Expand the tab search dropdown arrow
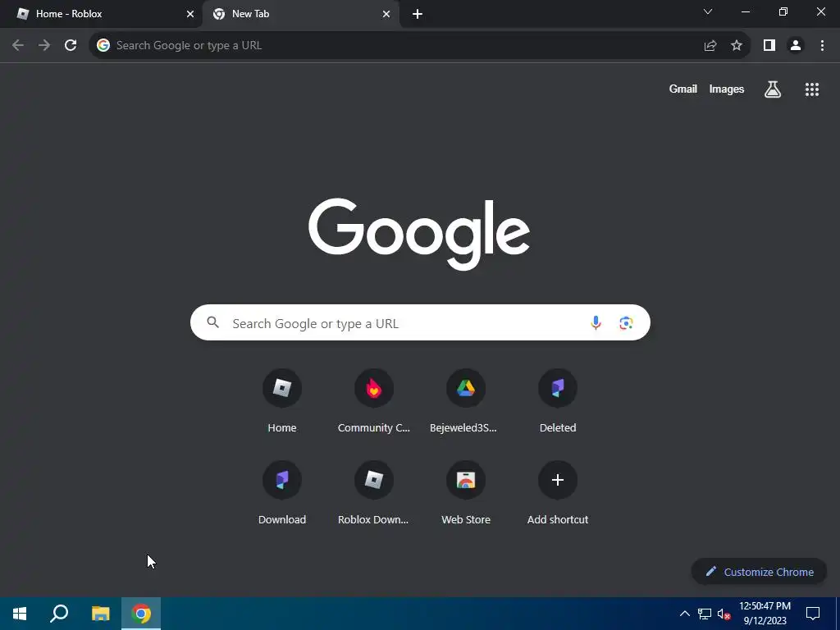Screen dimensions: 840x630 click(x=708, y=11)
